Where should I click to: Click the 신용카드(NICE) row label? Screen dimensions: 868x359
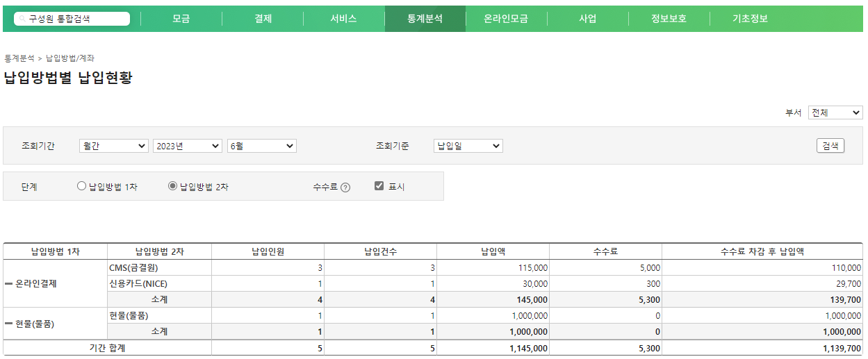click(138, 283)
